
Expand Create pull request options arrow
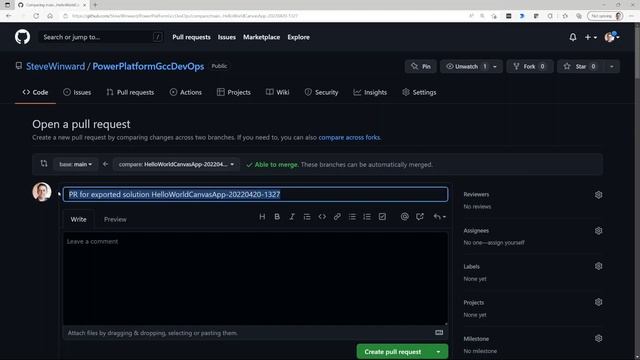pos(438,352)
